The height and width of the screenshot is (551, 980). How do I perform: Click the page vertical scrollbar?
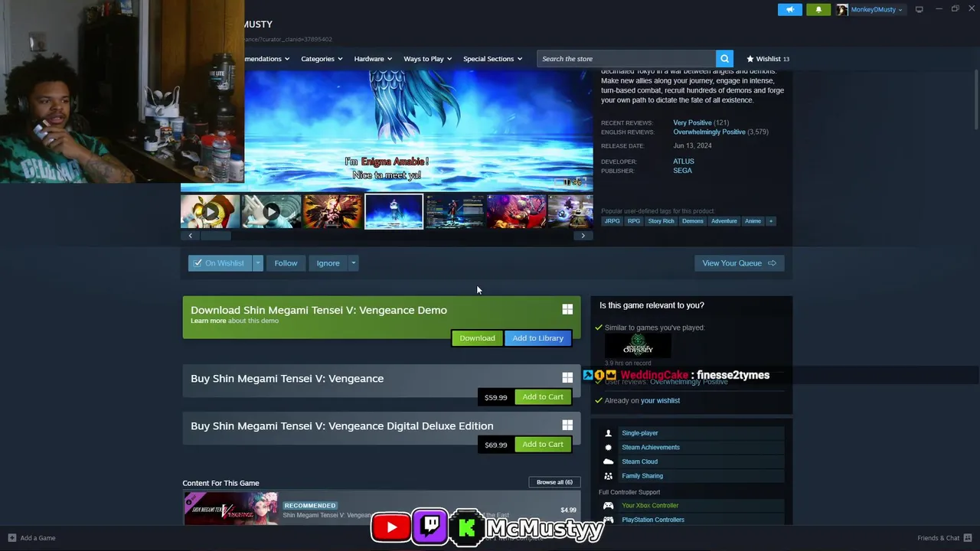(975, 99)
